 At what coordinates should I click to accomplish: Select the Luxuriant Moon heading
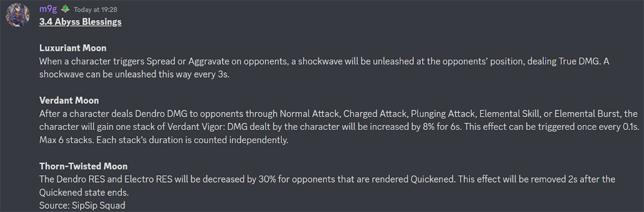point(72,48)
